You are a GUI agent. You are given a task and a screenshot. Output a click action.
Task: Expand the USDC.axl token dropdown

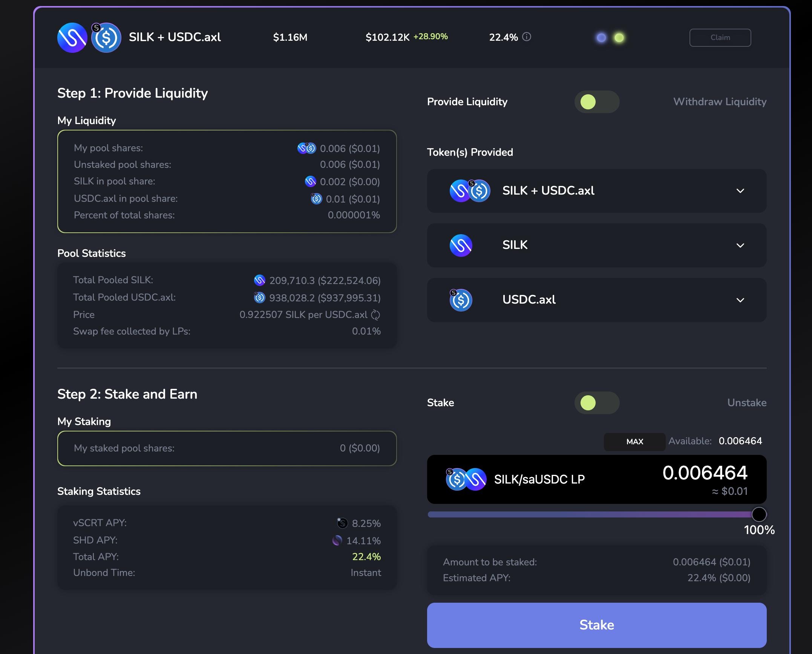(x=740, y=300)
